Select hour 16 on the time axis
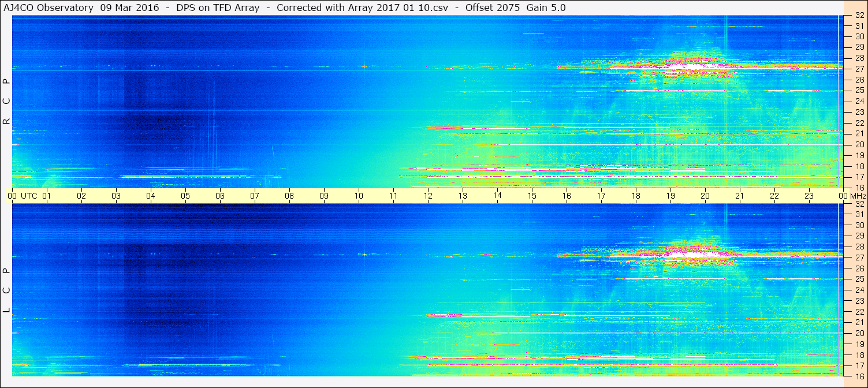This screenshot has width=868, height=388. click(x=567, y=196)
